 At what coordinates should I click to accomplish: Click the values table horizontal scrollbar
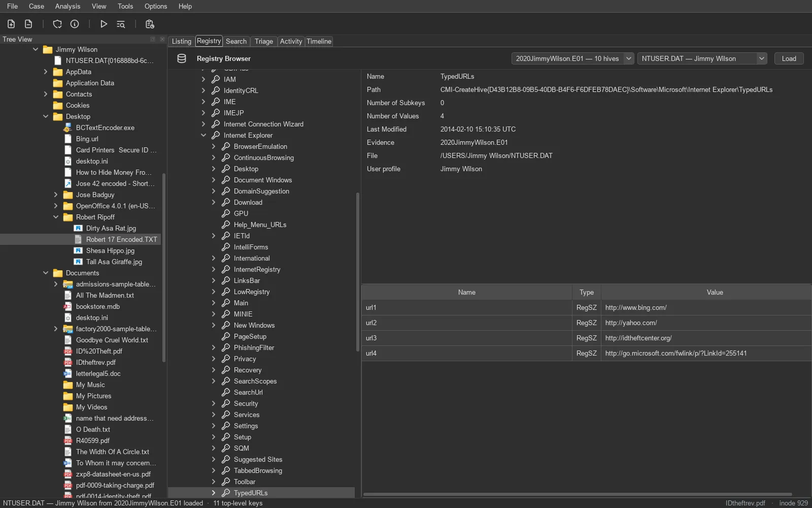click(x=578, y=494)
